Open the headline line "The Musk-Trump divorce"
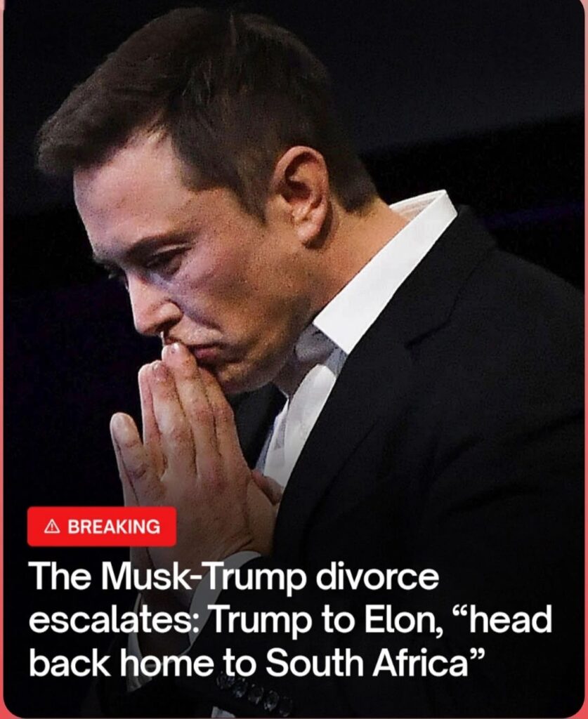 (x=233, y=578)
